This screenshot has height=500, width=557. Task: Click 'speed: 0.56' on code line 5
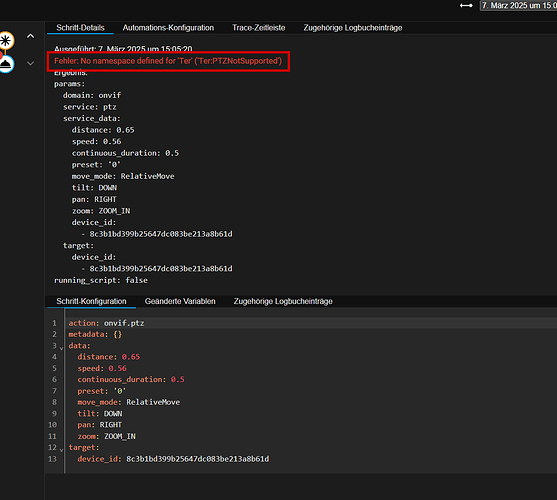pyautogui.click(x=102, y=368)
